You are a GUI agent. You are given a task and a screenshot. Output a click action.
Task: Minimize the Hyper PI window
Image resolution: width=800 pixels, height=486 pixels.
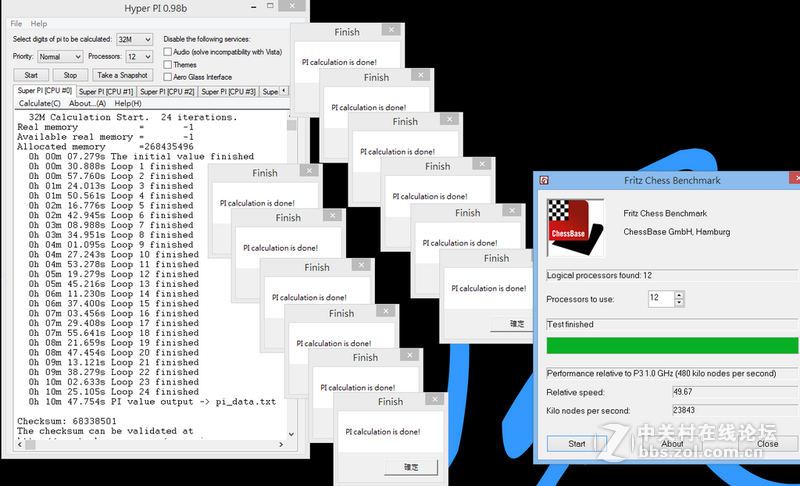pyautogui.click(x=254, y=7)
